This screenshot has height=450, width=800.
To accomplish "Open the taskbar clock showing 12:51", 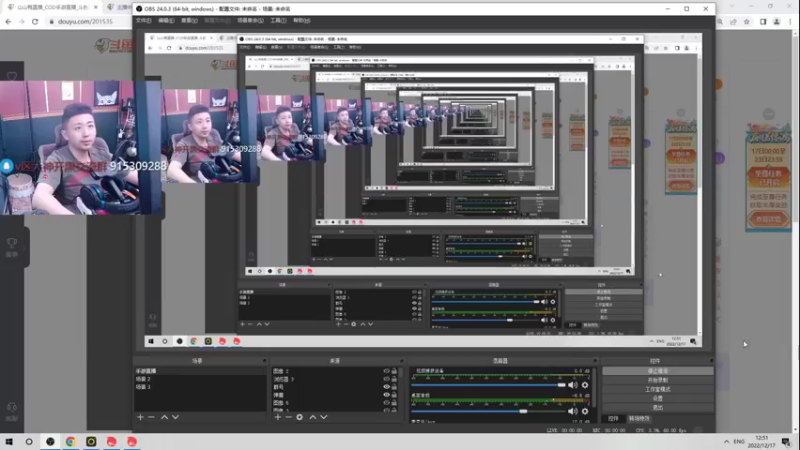I will [x=761, y=442].
